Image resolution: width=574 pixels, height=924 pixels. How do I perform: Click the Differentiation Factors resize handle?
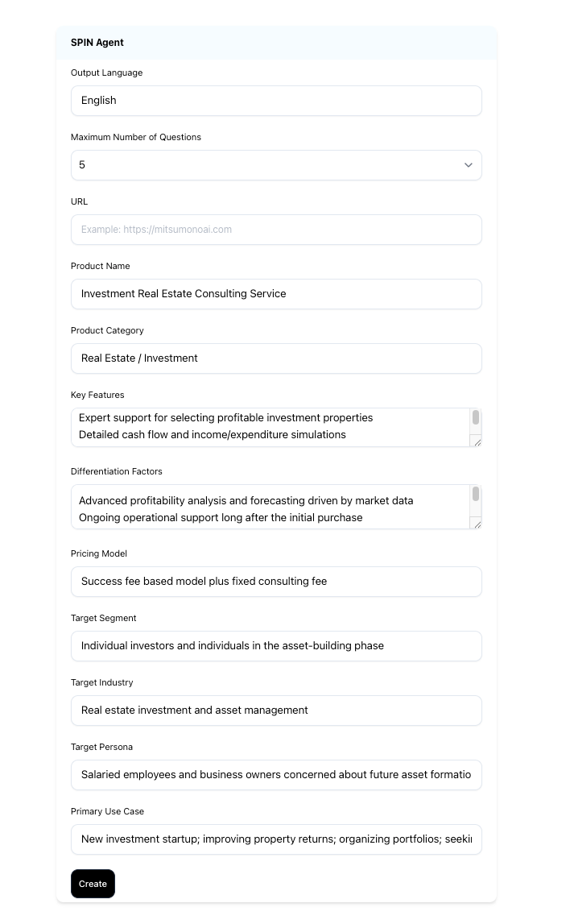point(477,524)
